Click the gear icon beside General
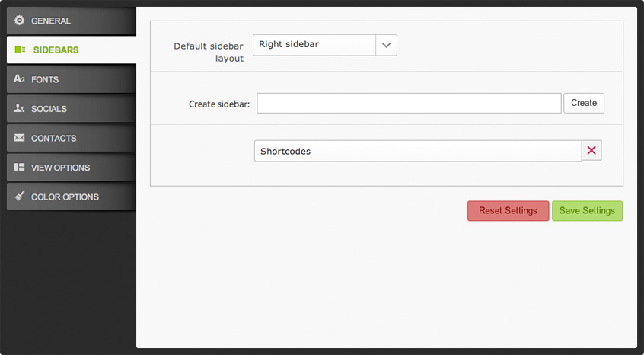 tap(20, 21)
